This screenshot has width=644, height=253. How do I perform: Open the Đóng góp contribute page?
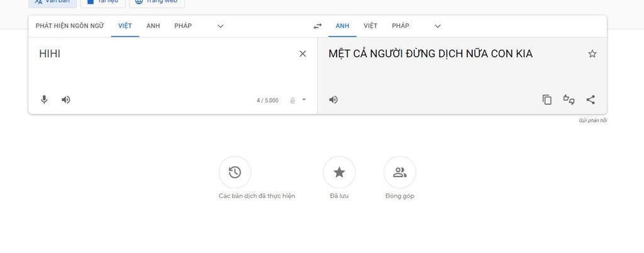(x=399, y=172)
